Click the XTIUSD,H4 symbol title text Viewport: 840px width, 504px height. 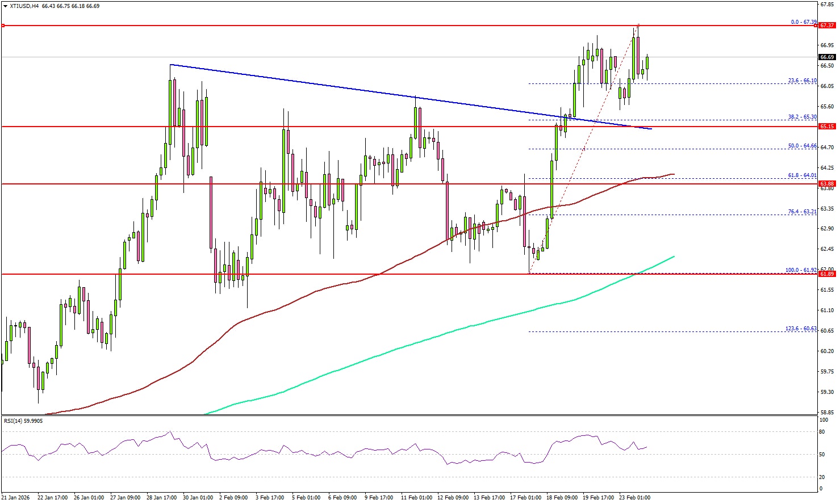click(22, 6)
